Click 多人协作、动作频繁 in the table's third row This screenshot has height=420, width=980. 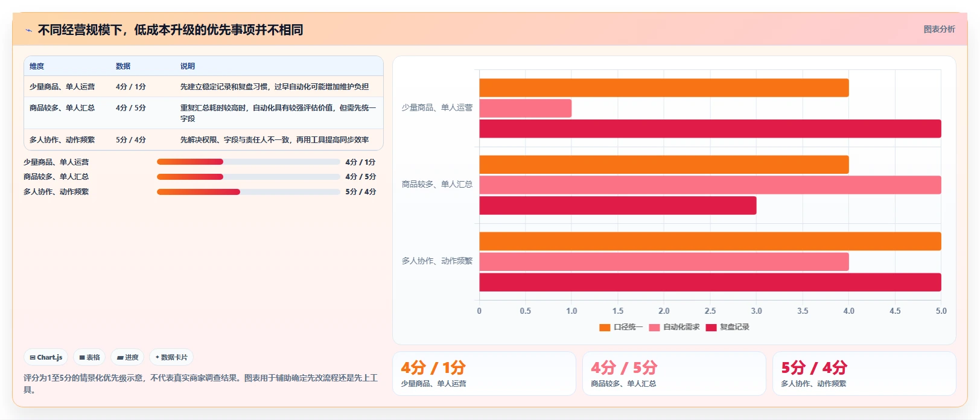62,140
